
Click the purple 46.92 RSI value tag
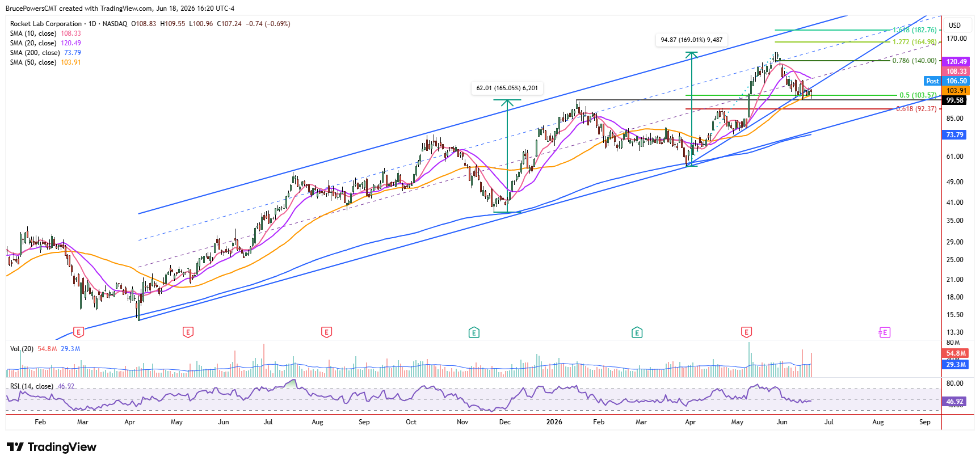pyautogui.click(x=955, y=402)
